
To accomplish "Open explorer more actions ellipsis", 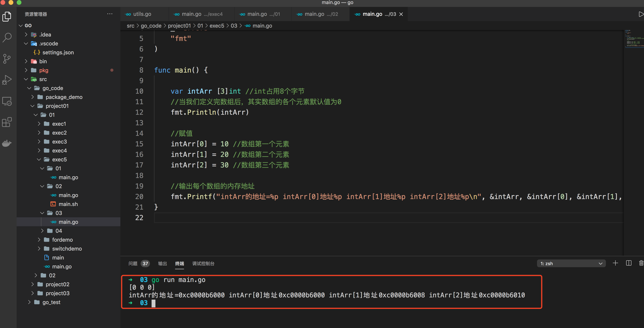I will coord(109,14).
